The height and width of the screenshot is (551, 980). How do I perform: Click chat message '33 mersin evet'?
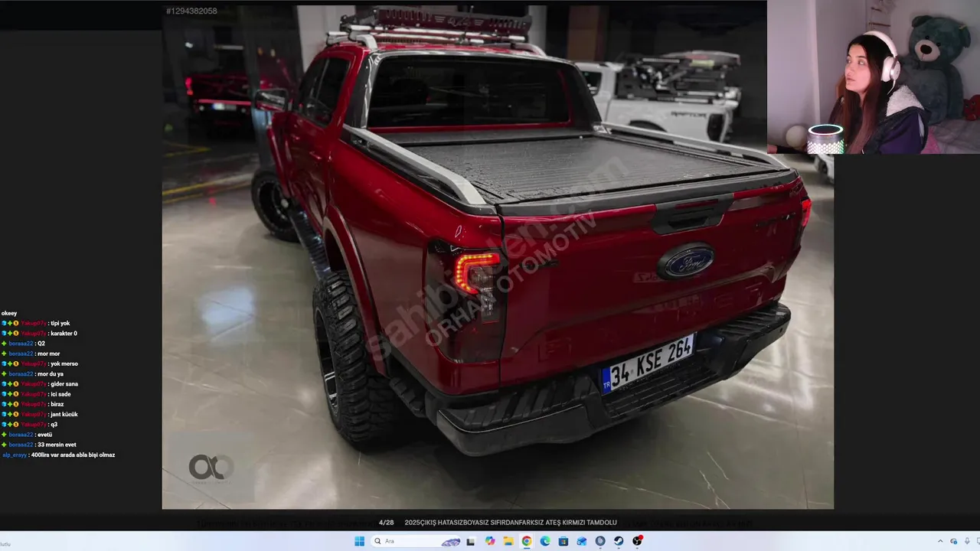[57, 445]
